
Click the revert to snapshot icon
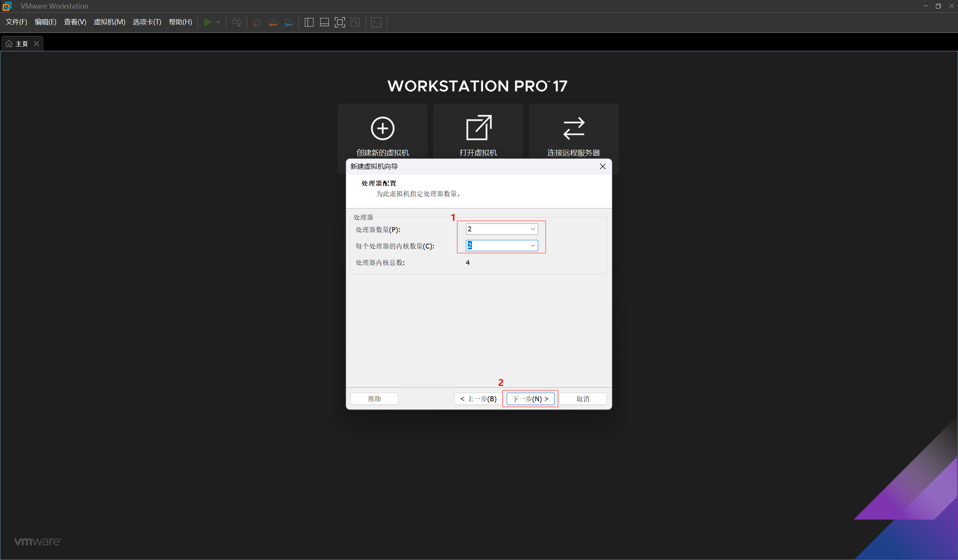click(x=273, y=22)
